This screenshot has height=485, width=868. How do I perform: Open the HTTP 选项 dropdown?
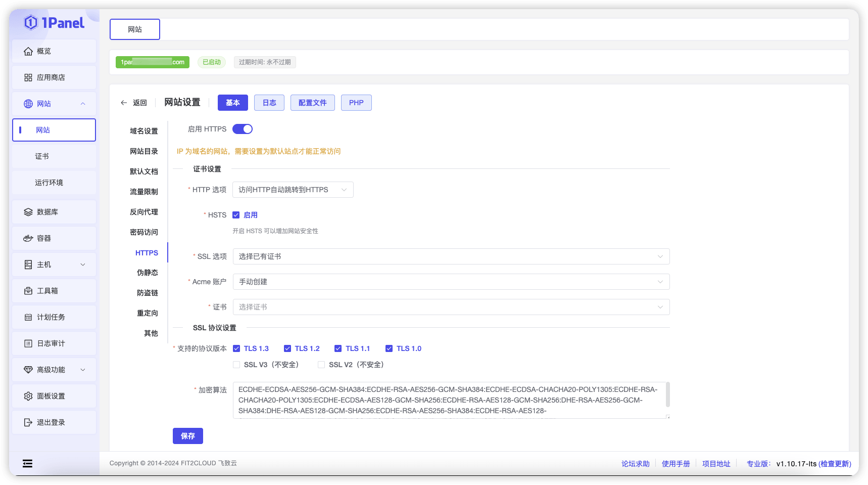[293, 190]
